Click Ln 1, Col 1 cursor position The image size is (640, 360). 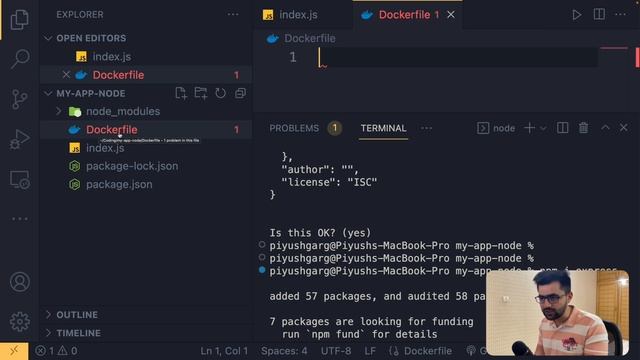tap(224, 351)
